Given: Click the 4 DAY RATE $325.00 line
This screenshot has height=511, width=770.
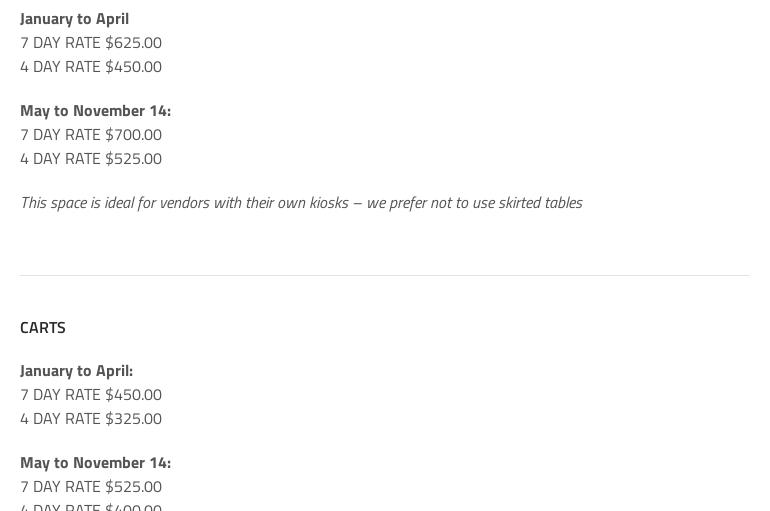Looking at the screenshot, I should (91, 419).
